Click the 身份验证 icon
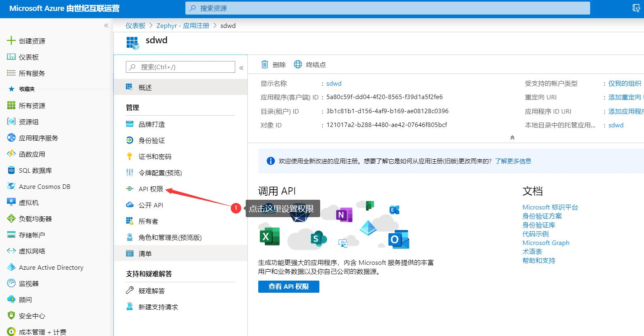Image resolution: width=644 pixels, height=336 pixels. coord(130,140)
